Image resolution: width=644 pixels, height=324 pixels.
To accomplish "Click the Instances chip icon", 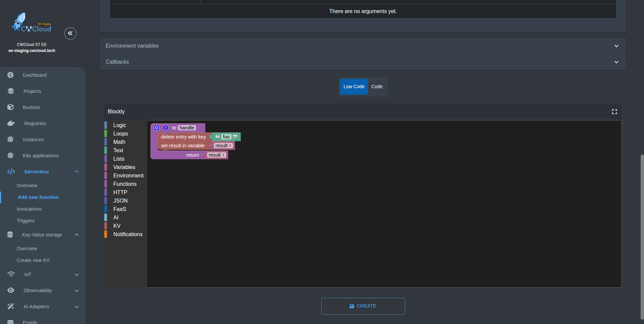I will [x=11, y=140].
